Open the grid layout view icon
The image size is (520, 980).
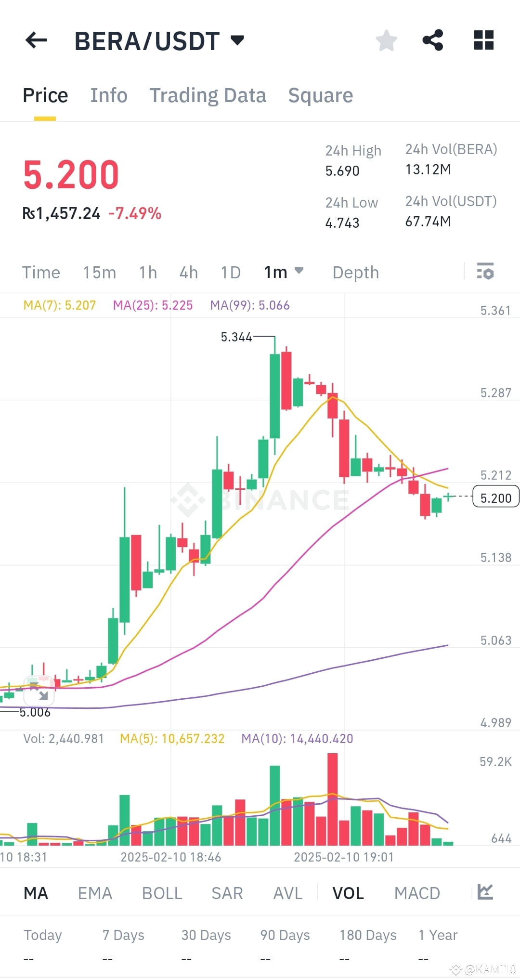(484, 40)
